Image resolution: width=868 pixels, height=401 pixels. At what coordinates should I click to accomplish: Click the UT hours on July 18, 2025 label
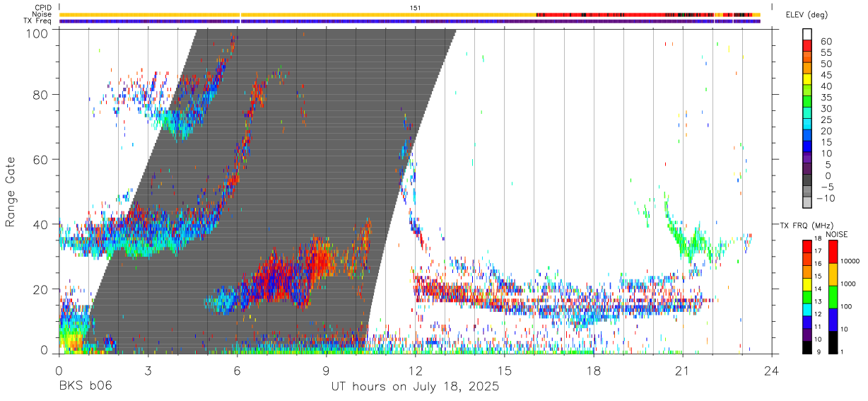(415, 386)
